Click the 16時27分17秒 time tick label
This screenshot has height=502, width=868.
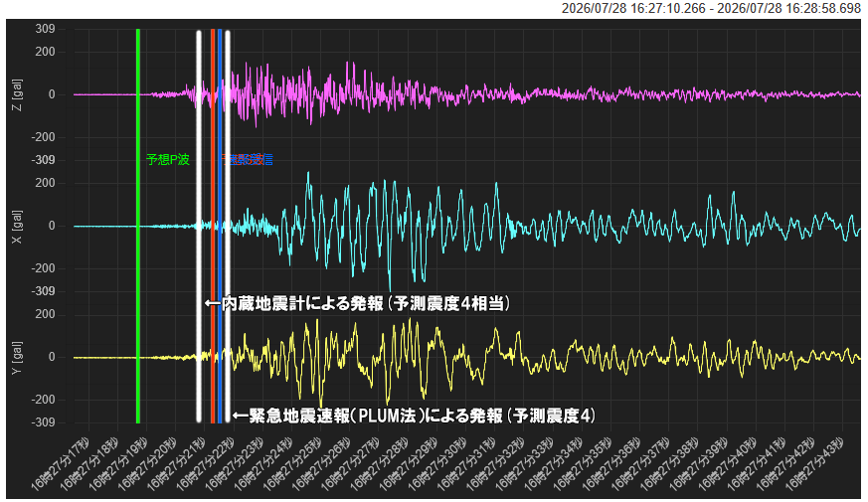(x=60, y=464)
